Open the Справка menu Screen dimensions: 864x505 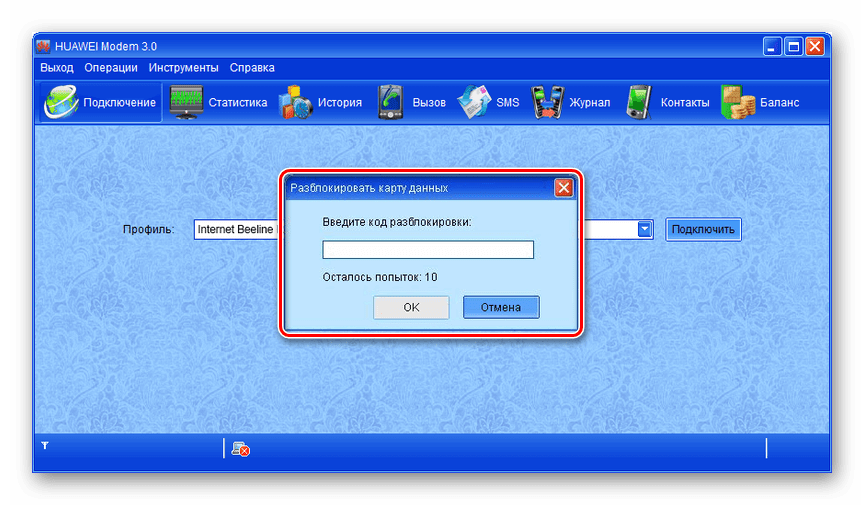coord(252,68)
